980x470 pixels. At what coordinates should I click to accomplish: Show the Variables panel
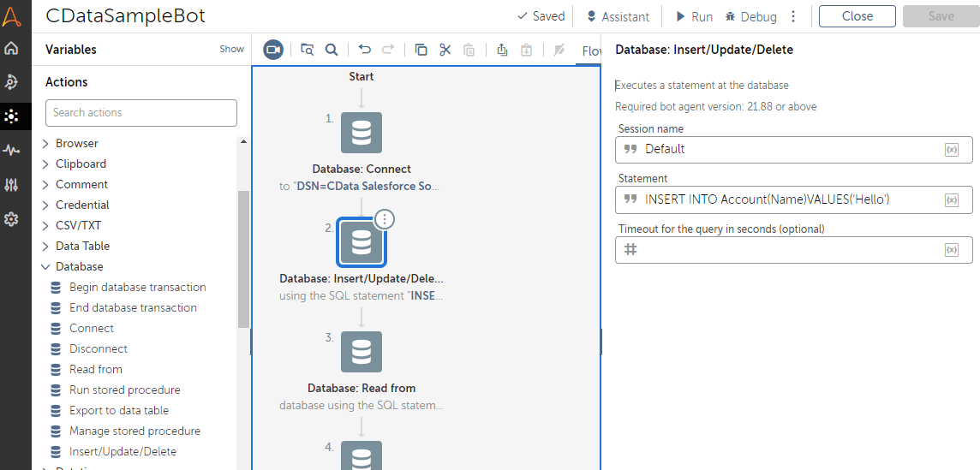click(x=231, y=49)
